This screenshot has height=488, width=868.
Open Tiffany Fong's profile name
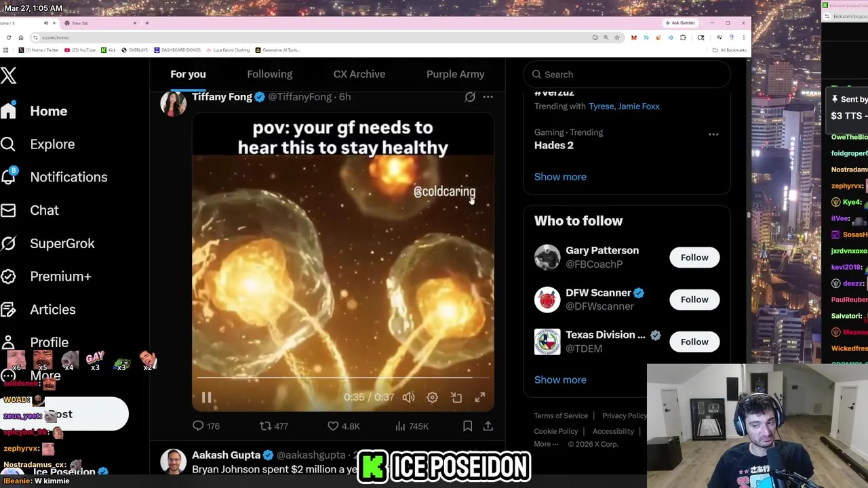click(x=222, y=97)
